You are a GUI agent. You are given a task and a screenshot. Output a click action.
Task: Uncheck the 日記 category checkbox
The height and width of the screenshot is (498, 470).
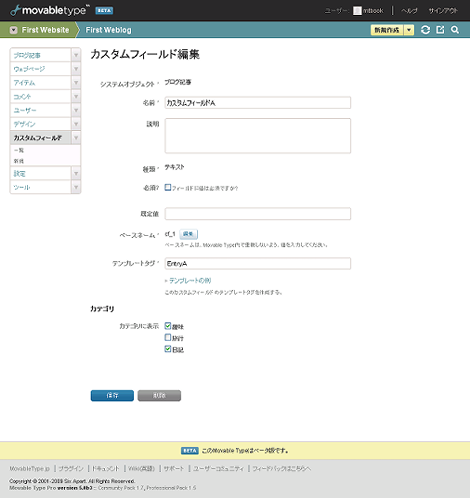168,349
